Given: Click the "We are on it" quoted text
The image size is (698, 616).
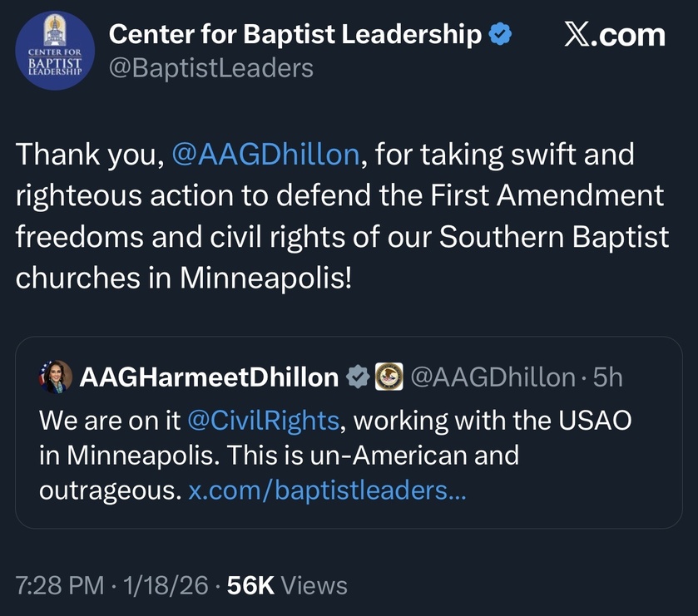Looking at the screenshot, I should click(110, 421).
